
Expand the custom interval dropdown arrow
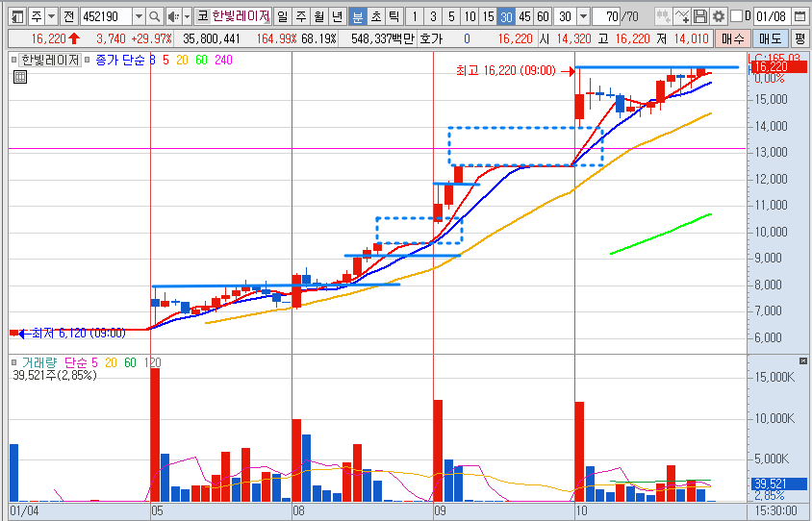(583, 16)
